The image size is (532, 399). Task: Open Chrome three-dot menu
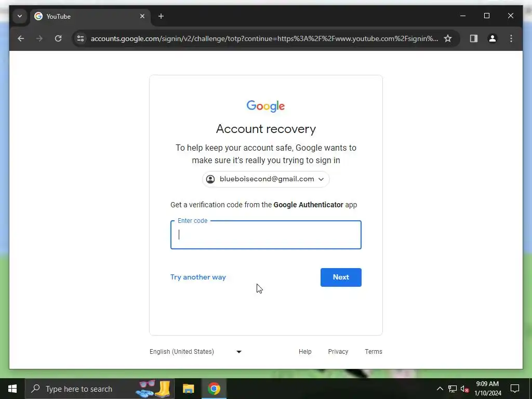pyautogui.click(x=511, y=38)
